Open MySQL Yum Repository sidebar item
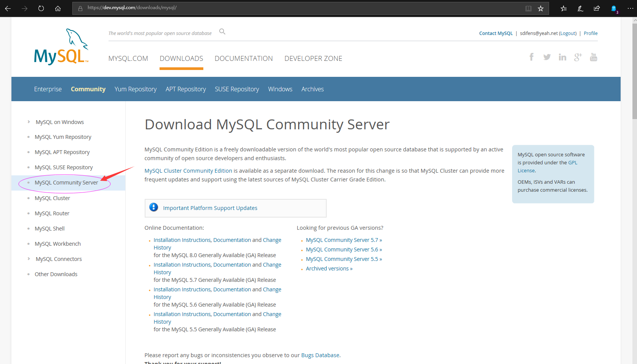 tap(63, 137)
